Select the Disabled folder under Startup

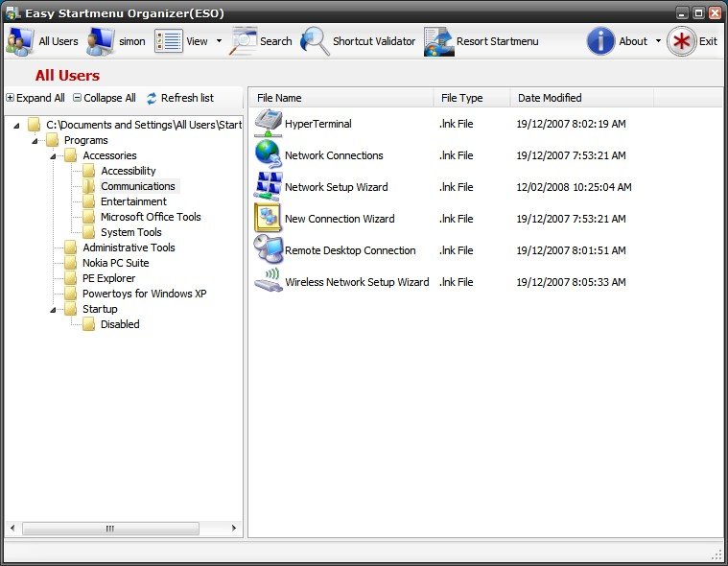[120, 324]
